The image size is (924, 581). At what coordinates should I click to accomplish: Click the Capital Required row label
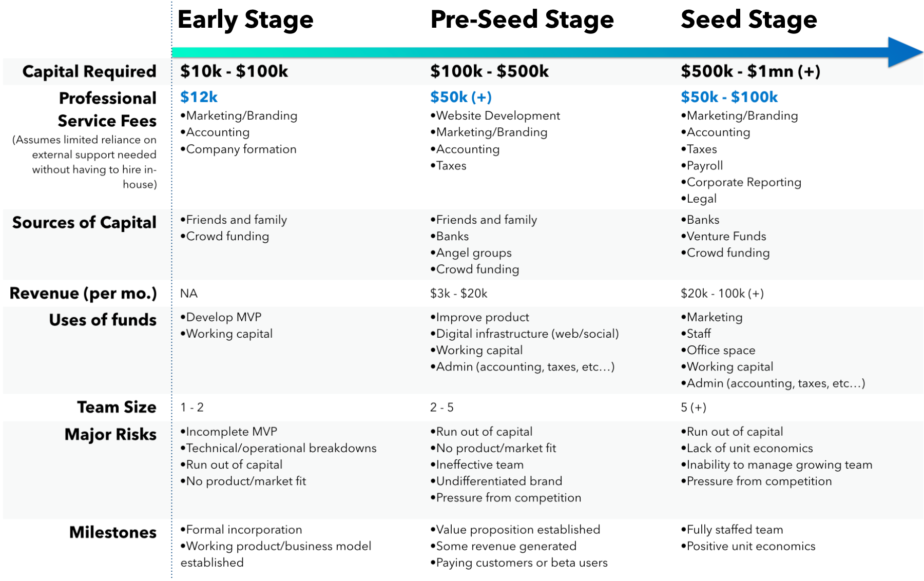coord(89,71)
